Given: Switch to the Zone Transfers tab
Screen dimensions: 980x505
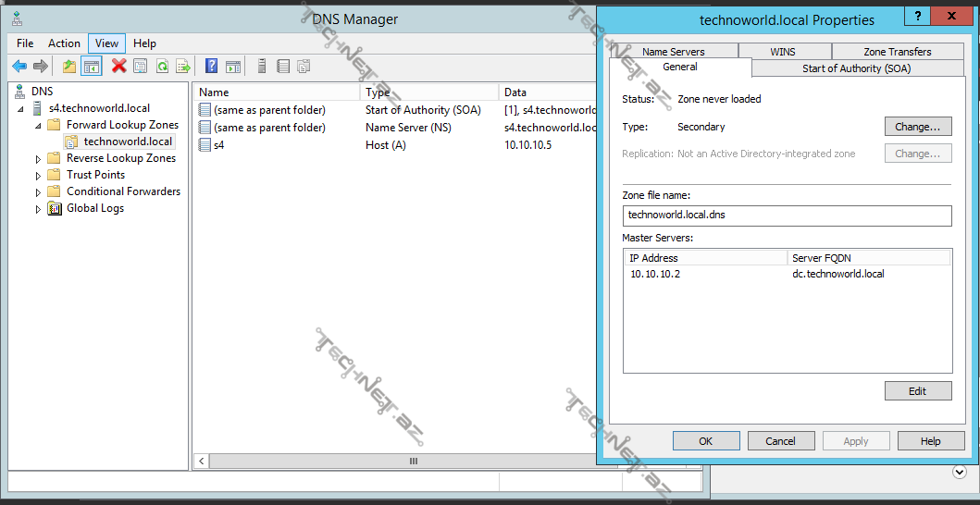Looking at the screenshot, I should [898, 52].
